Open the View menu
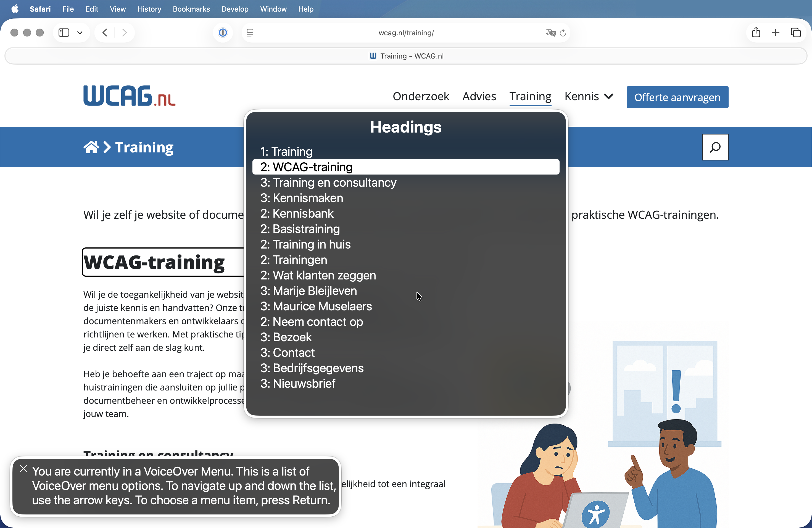 [118, 9]
